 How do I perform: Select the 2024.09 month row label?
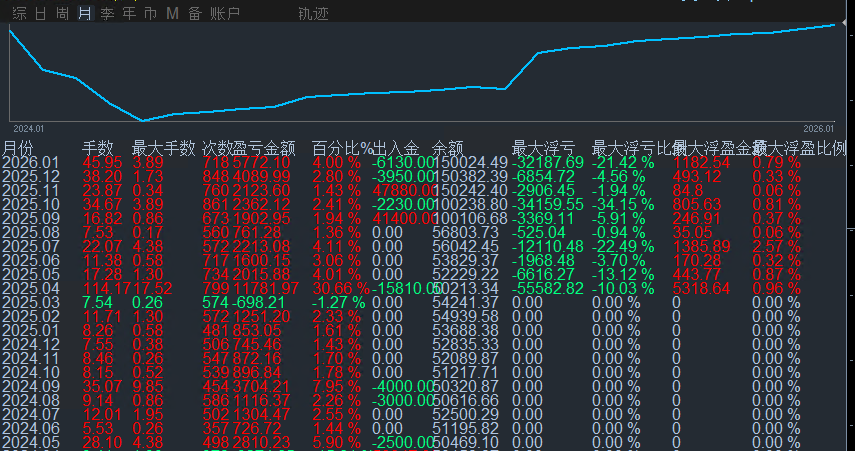point(31,387)
